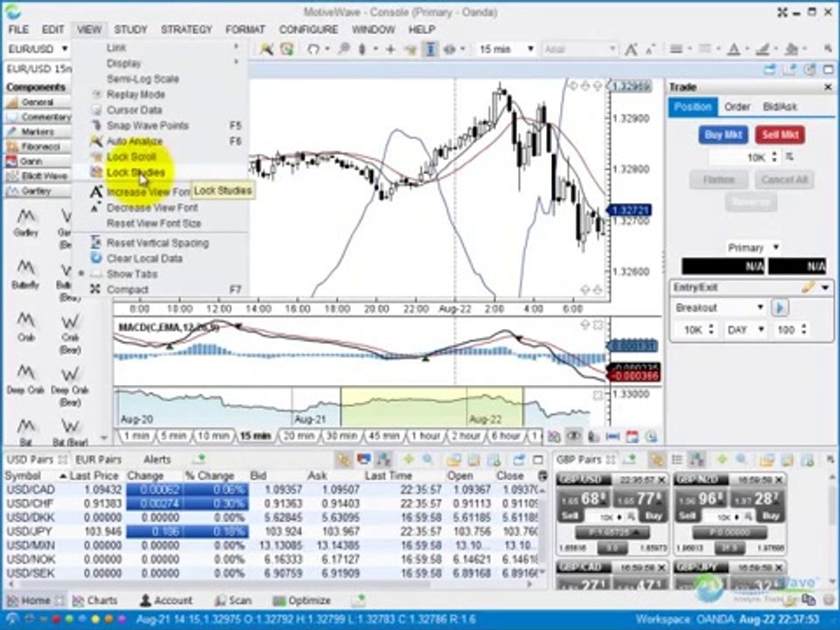The height and width of the screenshot is (630, 840).
Task: Open the line color pencil toolbar icon
Action: [762, 49]
